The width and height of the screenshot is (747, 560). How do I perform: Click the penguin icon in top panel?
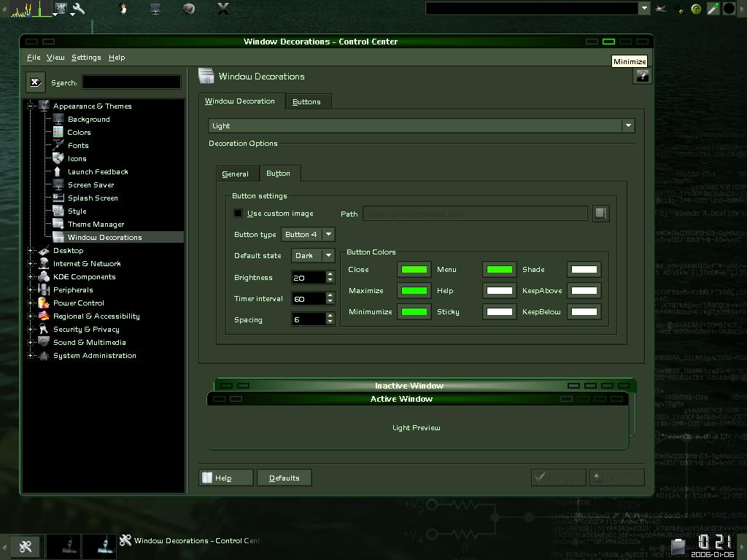coord(123,9)
